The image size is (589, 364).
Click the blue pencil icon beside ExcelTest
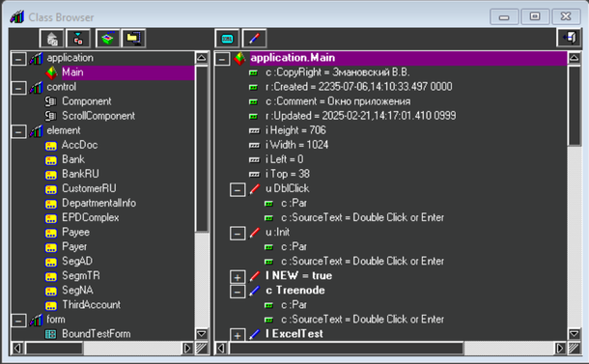[254, 334]
